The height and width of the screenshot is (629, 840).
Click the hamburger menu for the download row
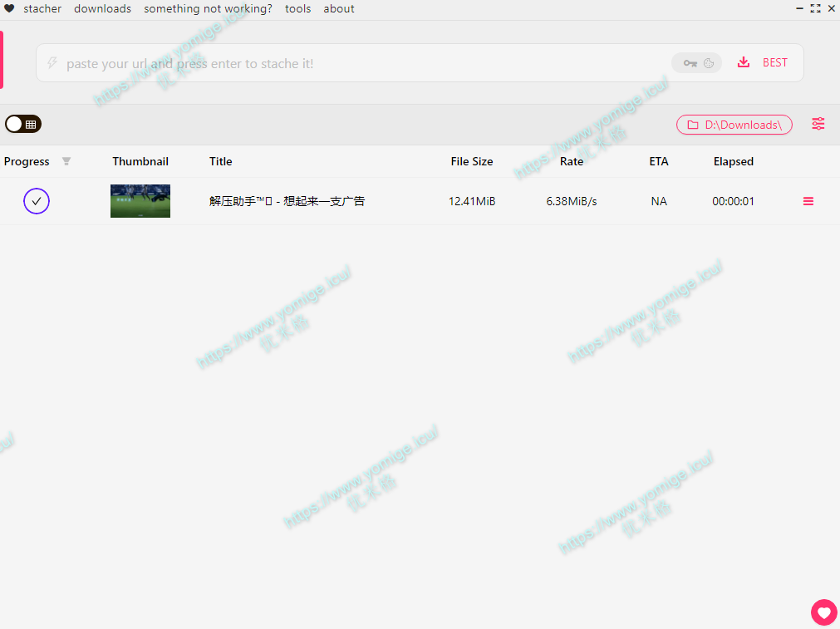click(x=808, y=201)
